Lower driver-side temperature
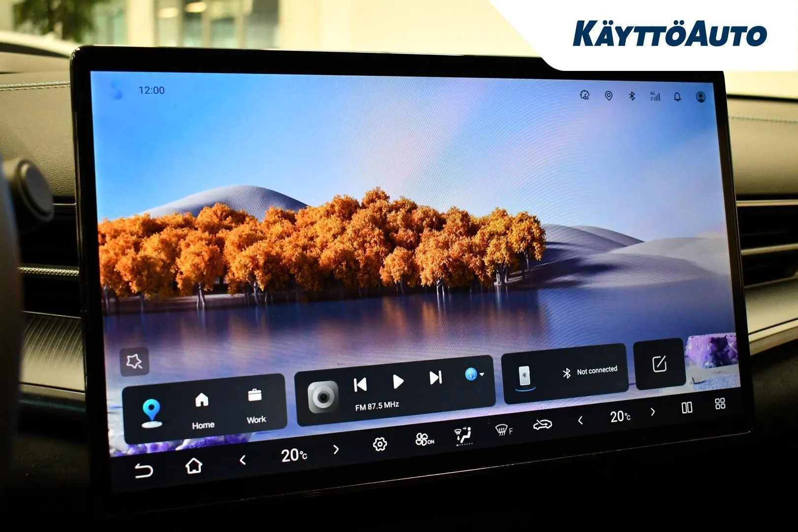Image resolution: width=798 pixels, height=532 pixels. (x=242, y=460)
